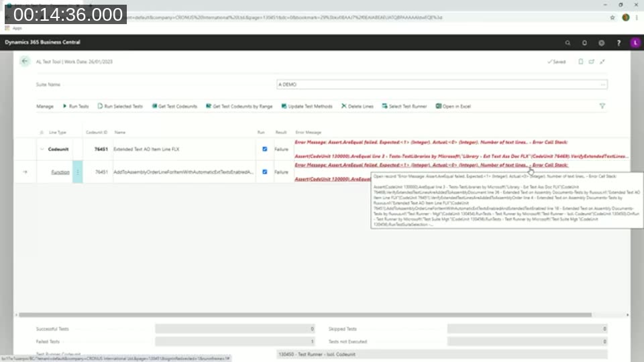
Task: Click the Run column header
Action: click(x=261, y=133)
